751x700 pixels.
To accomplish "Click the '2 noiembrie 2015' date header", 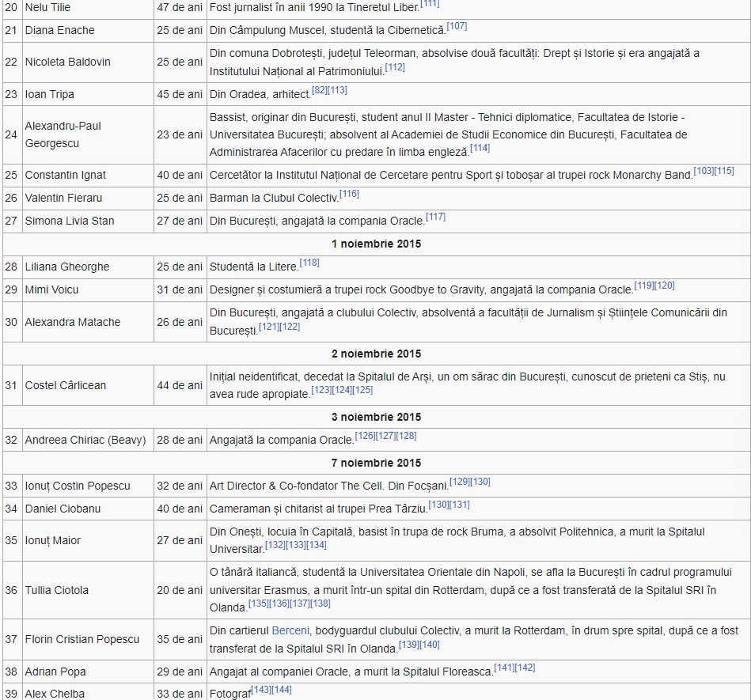I will tap(376, 354).
